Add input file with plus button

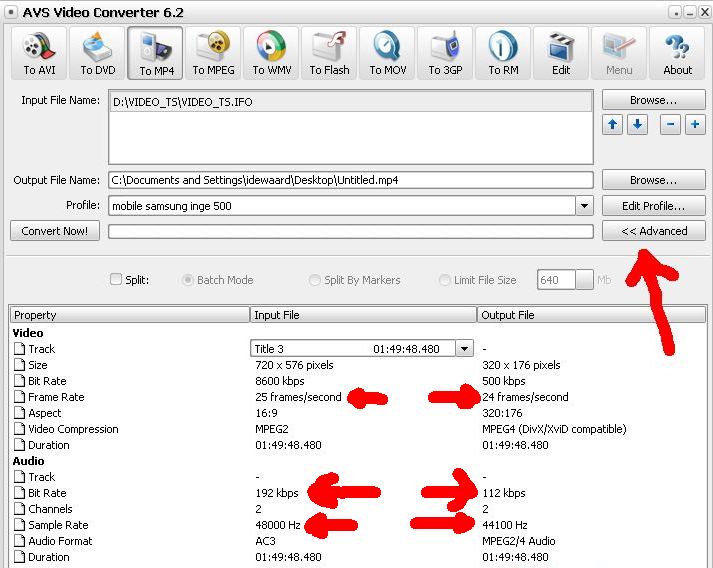(x=695, y=124)
